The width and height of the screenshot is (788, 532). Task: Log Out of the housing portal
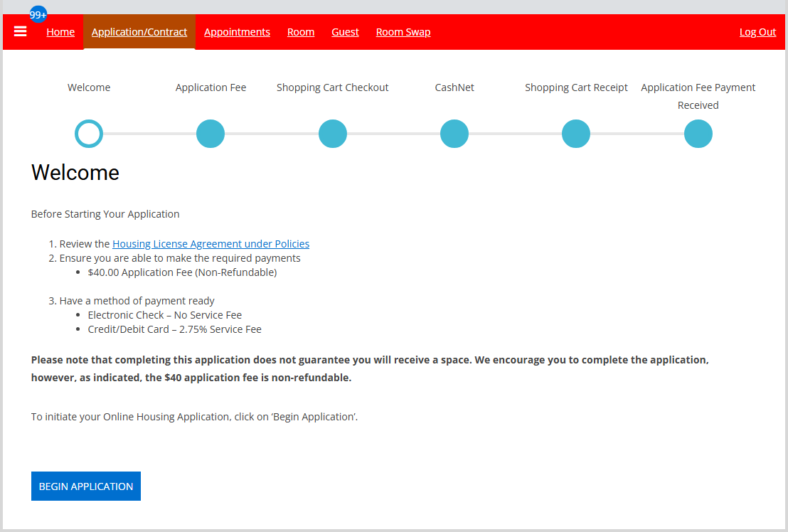tap(757, 31)
